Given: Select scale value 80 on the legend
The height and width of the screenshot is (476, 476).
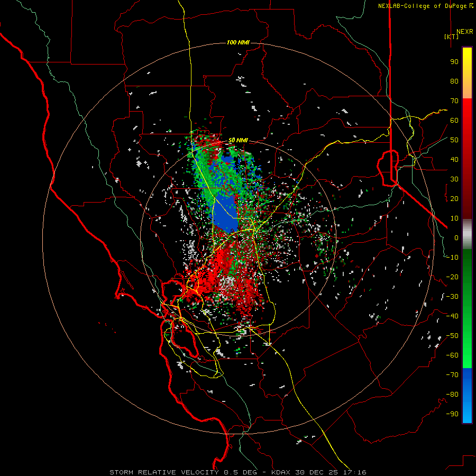Looking at the screenshot, I should click(454, 81).
